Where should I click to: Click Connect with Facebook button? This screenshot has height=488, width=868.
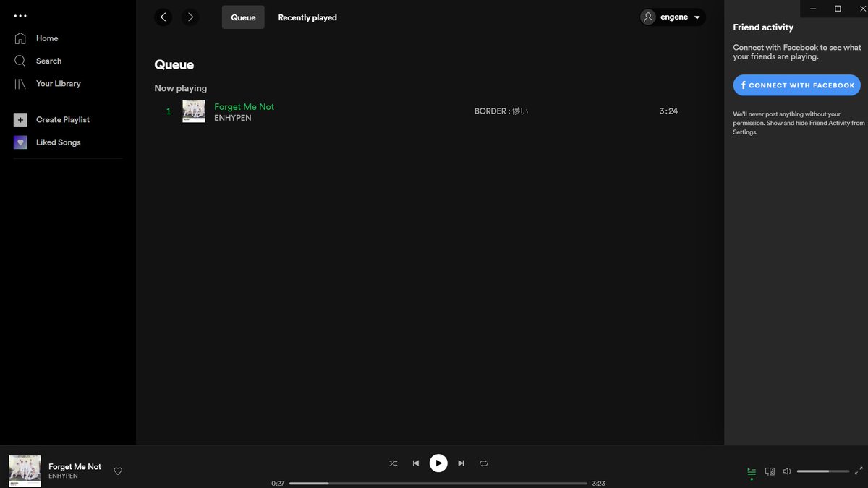tap(796, 85)
